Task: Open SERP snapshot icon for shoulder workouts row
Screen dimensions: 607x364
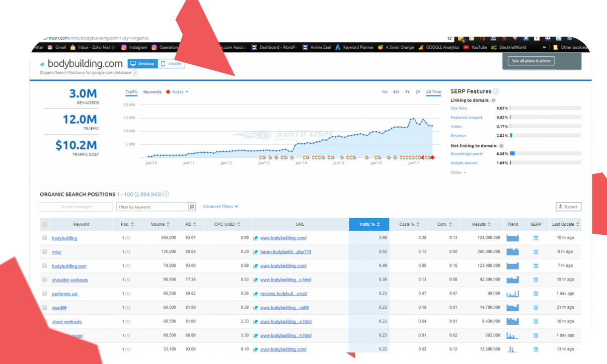Action: point(536,280)
